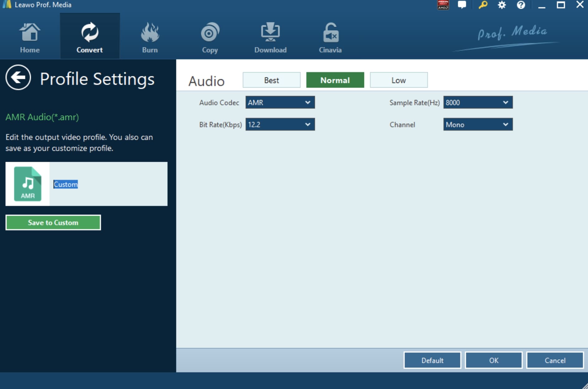Viewport: 588px width, 389px height.
Task: Expand the Sample Rate(Hz) dropdown
Action: [x=478, y=103]
